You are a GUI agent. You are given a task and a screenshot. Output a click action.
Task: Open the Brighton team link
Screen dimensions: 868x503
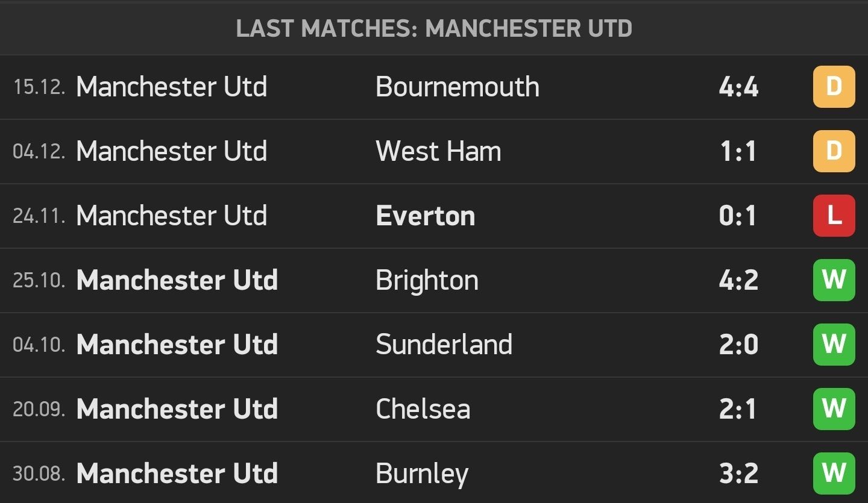(427, 280)
